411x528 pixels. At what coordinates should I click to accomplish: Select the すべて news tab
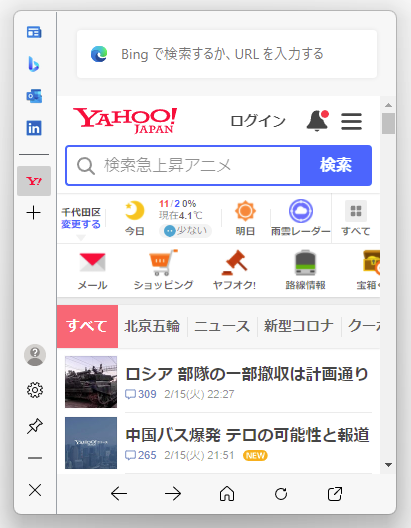[88, 326]
